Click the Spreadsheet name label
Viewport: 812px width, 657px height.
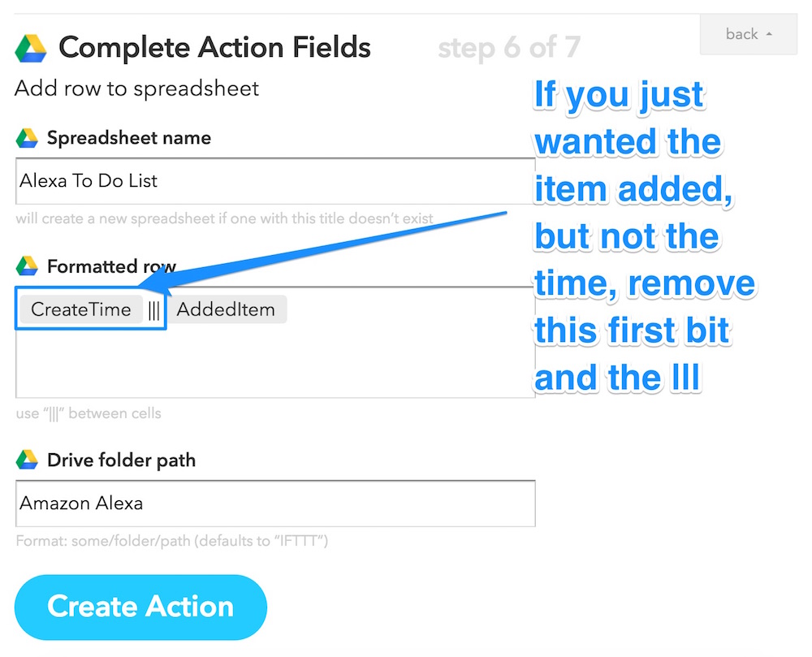click(128, 138)
